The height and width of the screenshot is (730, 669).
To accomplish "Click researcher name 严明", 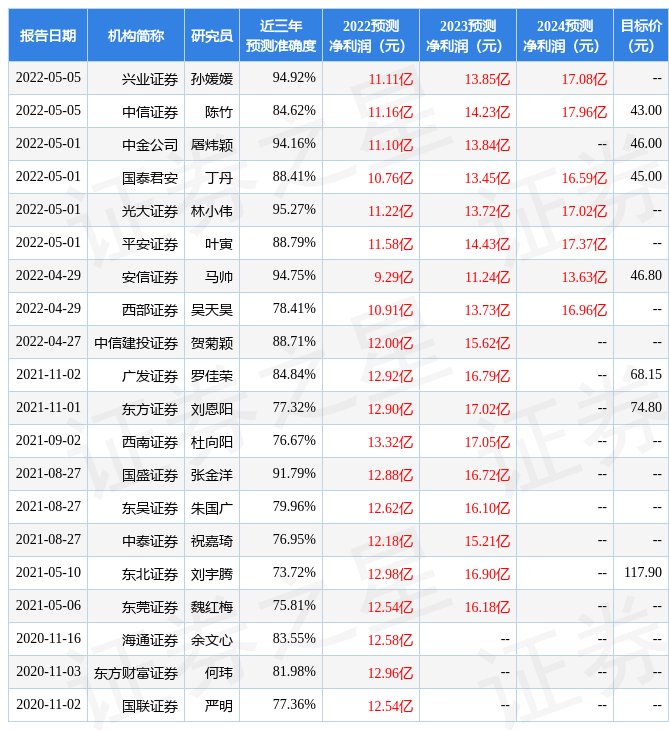I will [219, 707].
